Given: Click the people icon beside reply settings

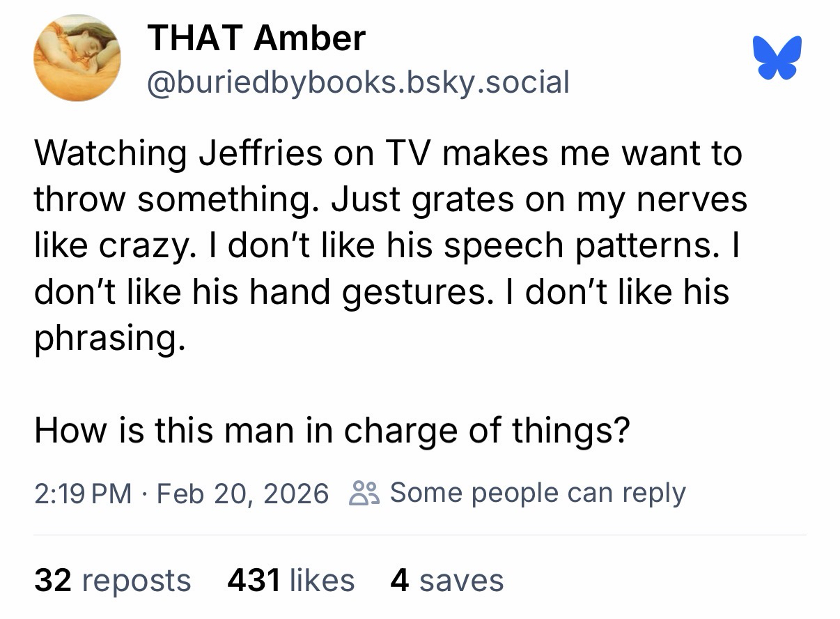Looking at the screenshot, I should click(363, 494).
